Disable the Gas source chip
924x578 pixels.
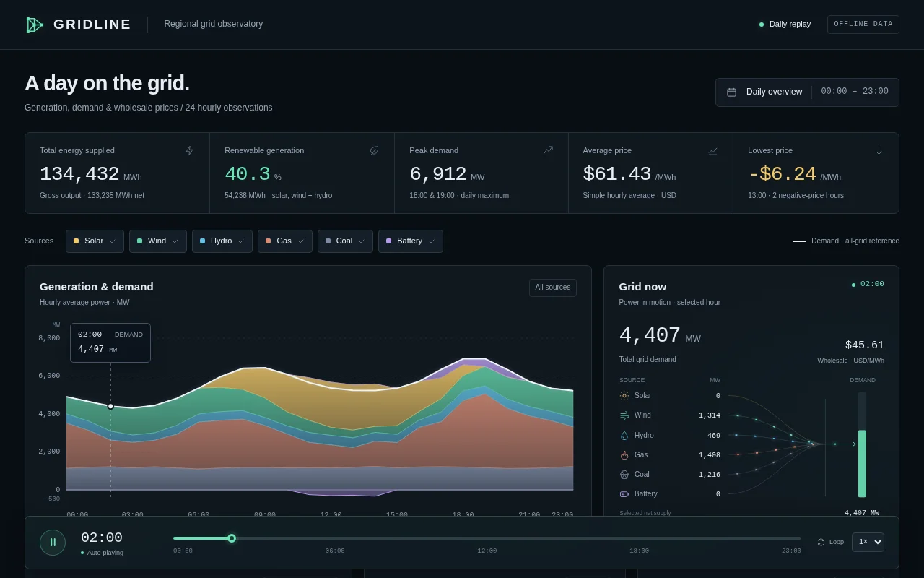[285, 241]
